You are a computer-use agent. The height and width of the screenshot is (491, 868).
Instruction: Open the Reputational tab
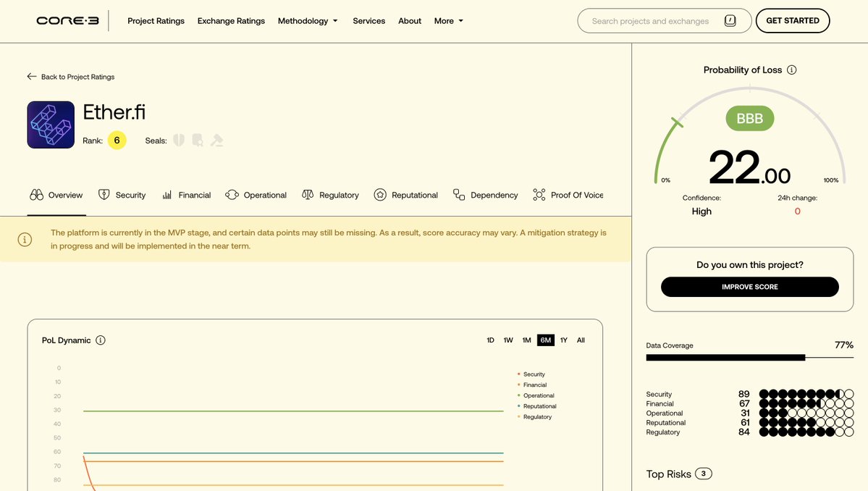pyautogui.click(x=406, y=195)
